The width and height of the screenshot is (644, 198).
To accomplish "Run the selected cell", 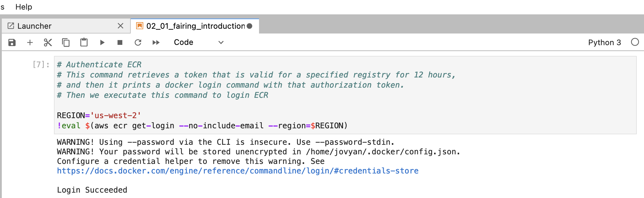I will coord(102,42).
